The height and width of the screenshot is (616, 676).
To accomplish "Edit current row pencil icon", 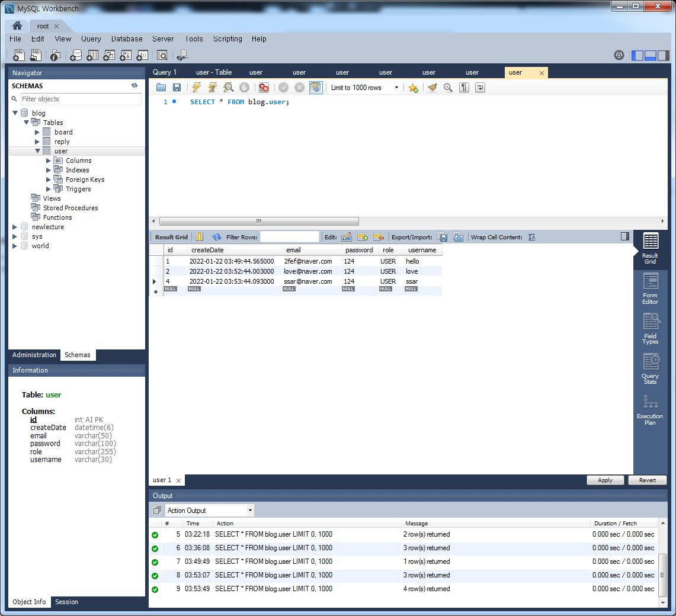I will click(347, 237).
